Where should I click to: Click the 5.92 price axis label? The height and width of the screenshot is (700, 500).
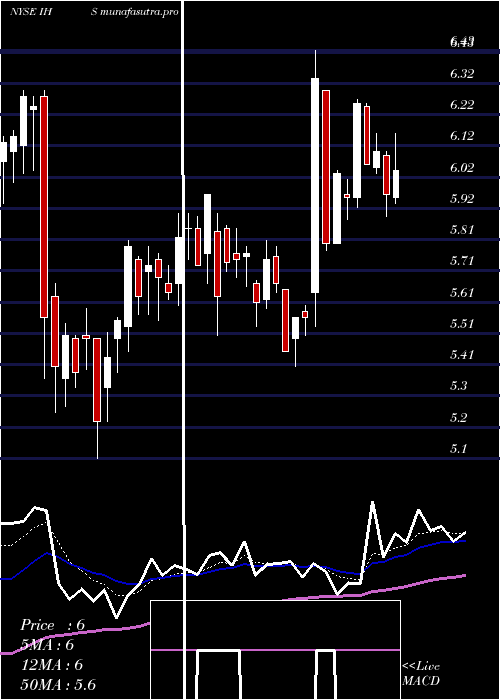point(462,199)
